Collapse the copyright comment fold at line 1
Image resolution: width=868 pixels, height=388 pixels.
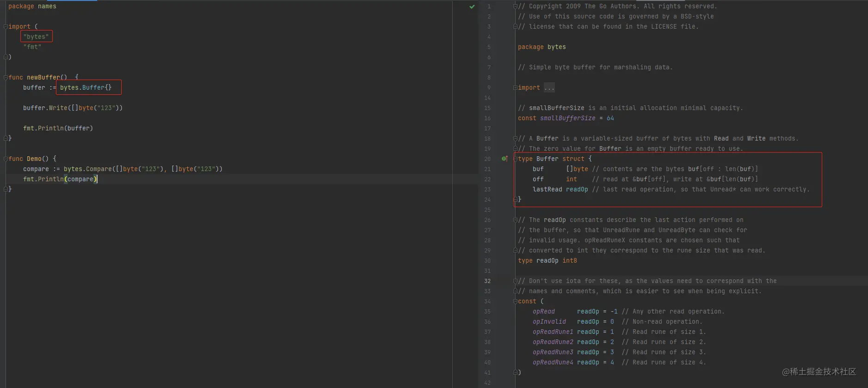click(515, 6)
